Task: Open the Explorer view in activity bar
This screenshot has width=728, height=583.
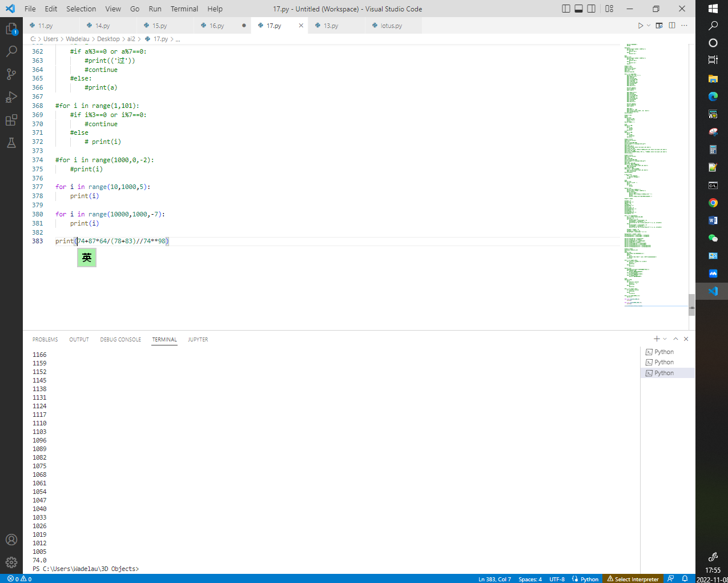Action: pyautogui.click(x=11, y=29)
